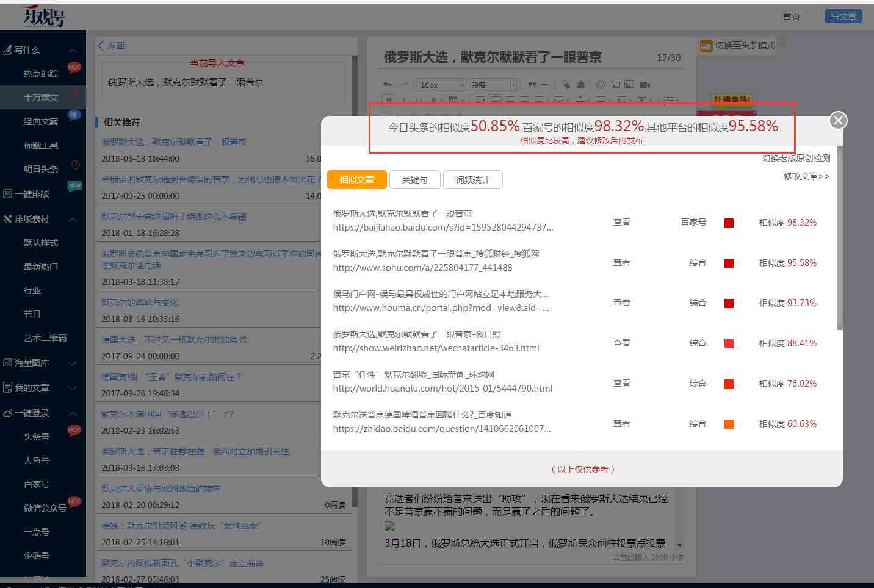Toggle italic formatting button
Screen dimensions: 874x588
(404, 100)
